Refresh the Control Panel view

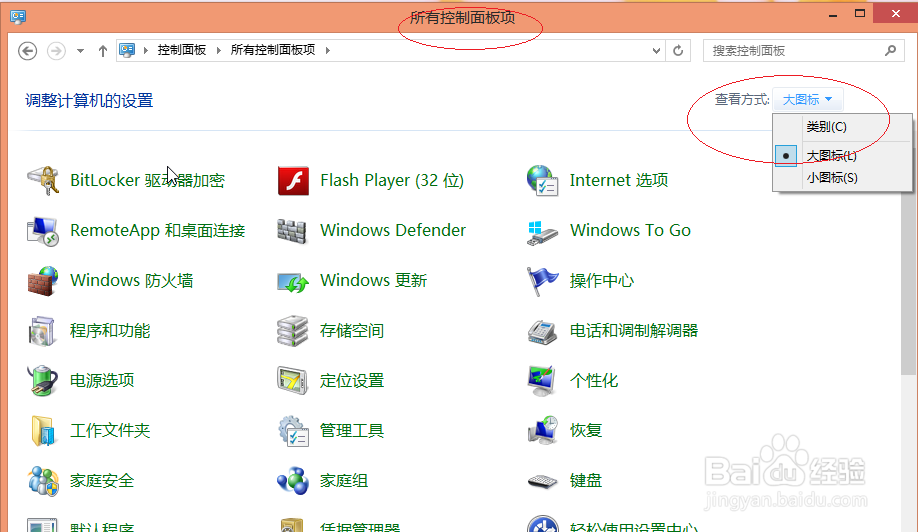[678, 51]
